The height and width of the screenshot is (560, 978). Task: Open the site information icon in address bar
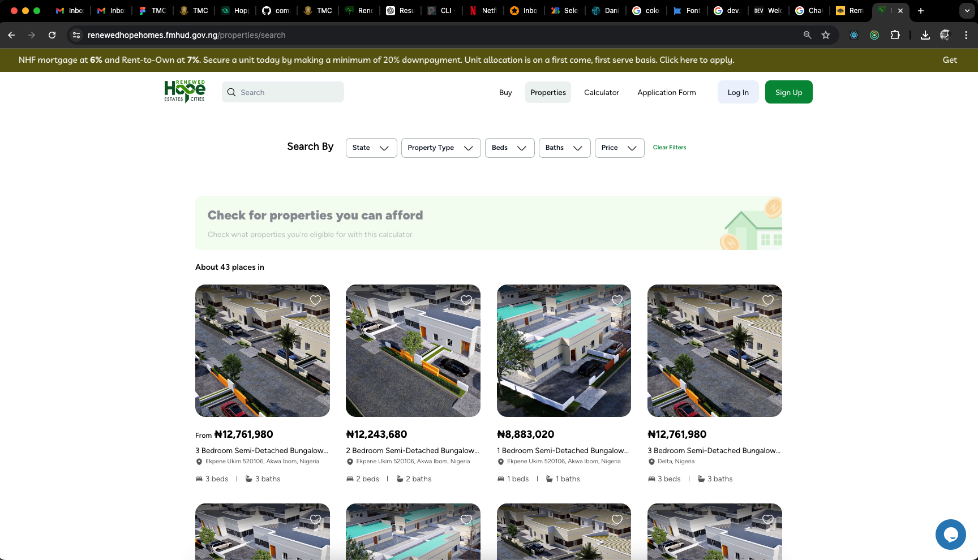pos(76,35)
